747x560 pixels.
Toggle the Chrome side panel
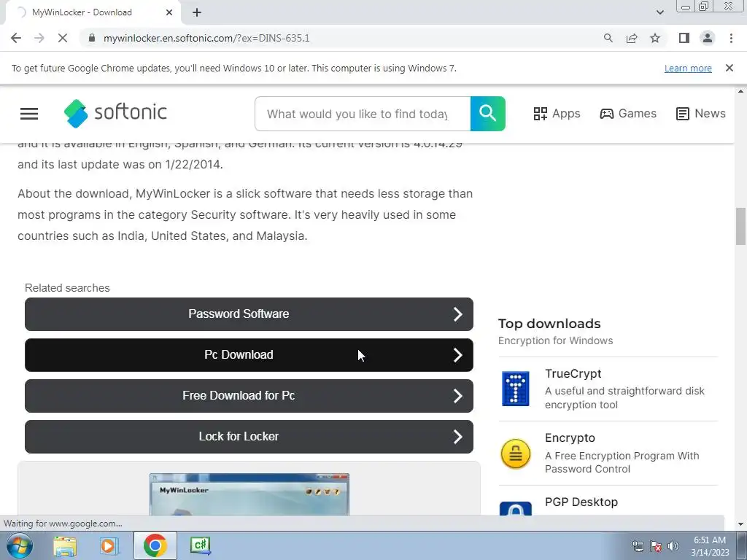click(x=684, y=38)
